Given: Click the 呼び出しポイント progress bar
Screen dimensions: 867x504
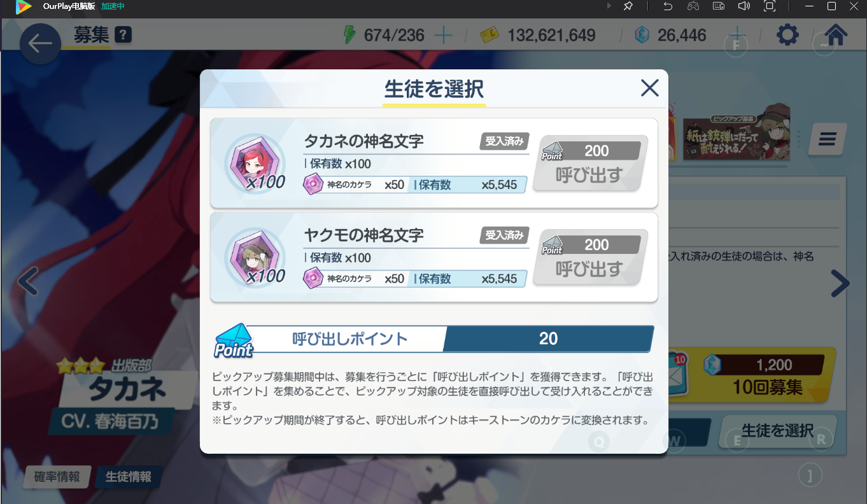Looking at the screenshot, I should click(x=434, y=339).
